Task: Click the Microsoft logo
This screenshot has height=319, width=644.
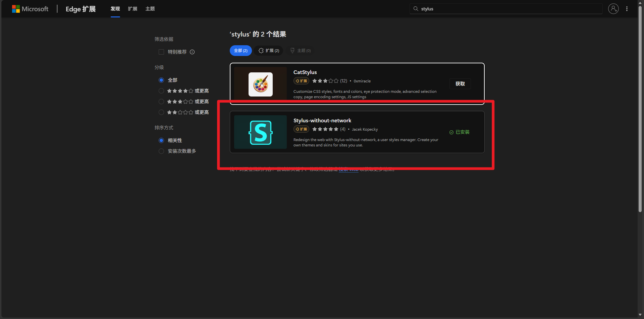Action: (30, 9)
